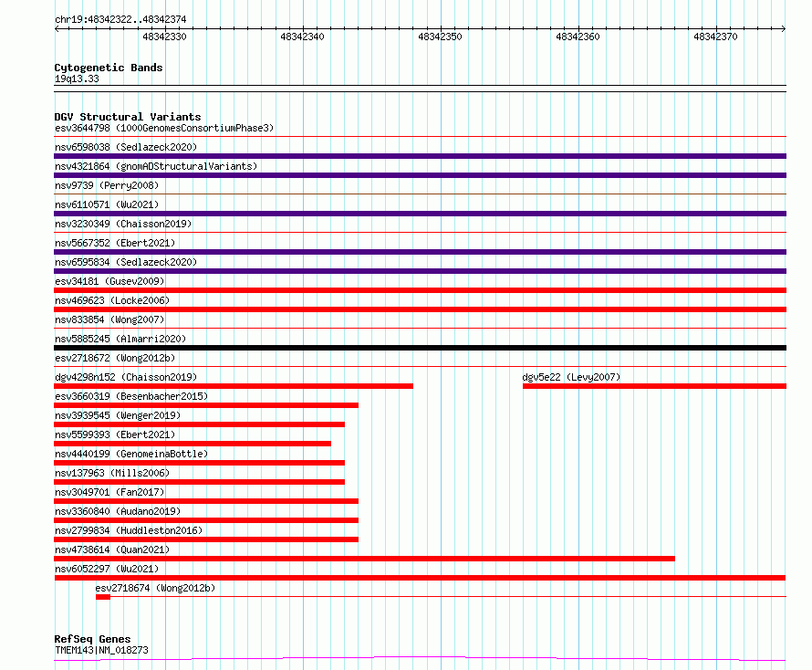The width and height of the screenshot is (812, 670).
Task: Open nsv6110571 (Wu2021) variant label
Action: (x=107, y=204)
